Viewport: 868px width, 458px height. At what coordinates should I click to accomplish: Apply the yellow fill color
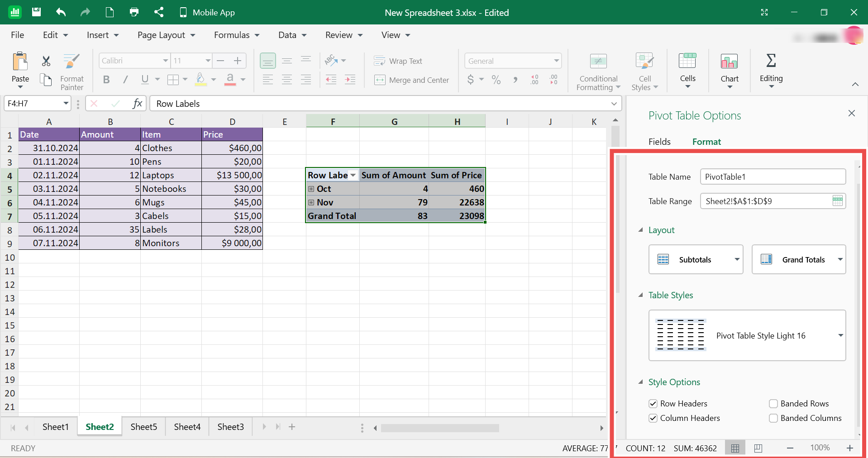(x=201, y=80)
